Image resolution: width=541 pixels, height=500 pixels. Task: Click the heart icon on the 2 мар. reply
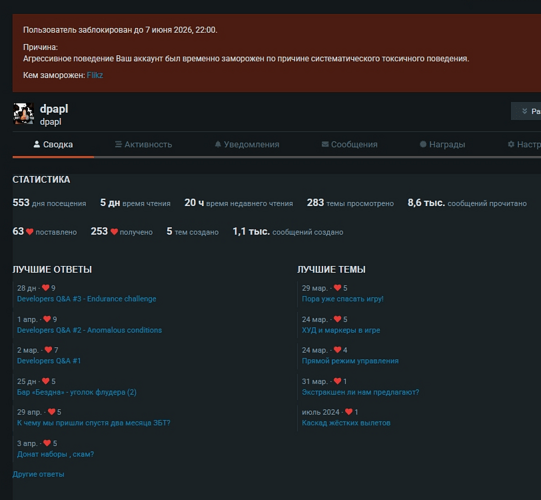(x=48, y=350)
